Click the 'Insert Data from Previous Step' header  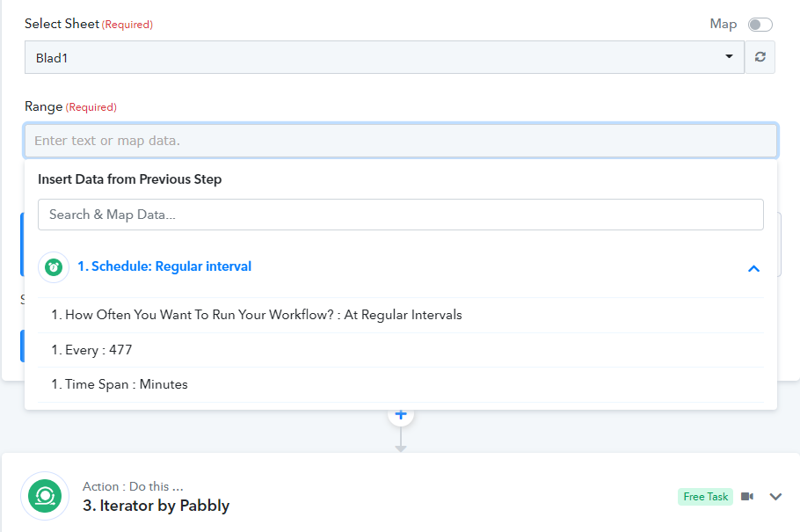129,179
